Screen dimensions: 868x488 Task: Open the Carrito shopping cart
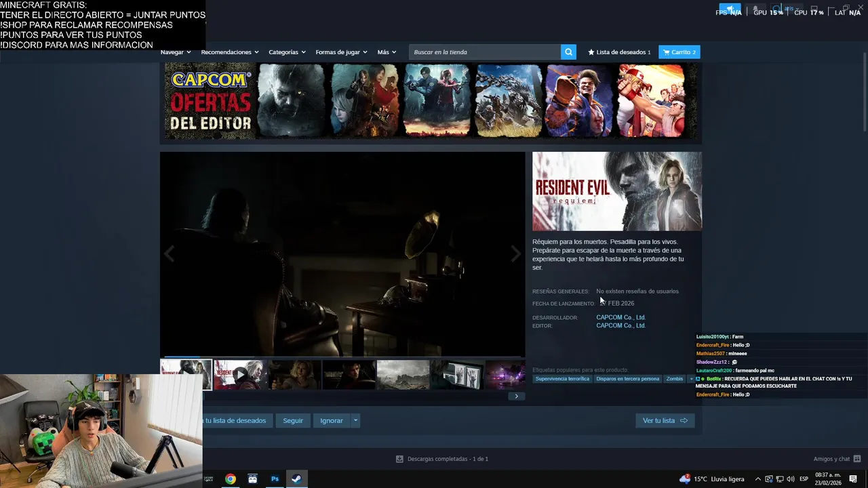679,52
